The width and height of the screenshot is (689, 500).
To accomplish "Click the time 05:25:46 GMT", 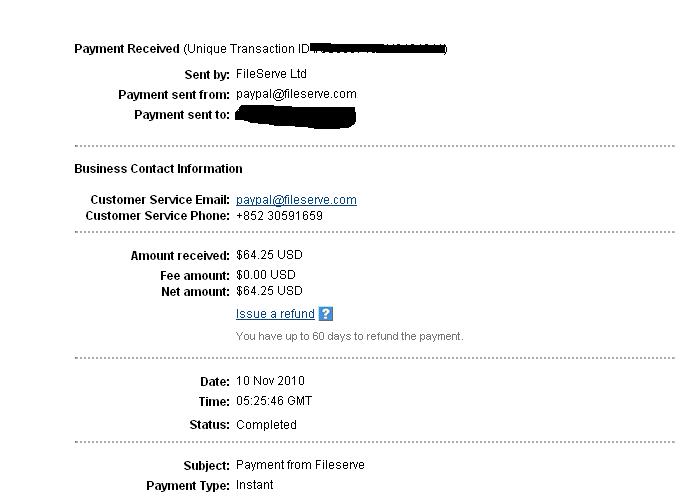I will click(x=274, y=401).
